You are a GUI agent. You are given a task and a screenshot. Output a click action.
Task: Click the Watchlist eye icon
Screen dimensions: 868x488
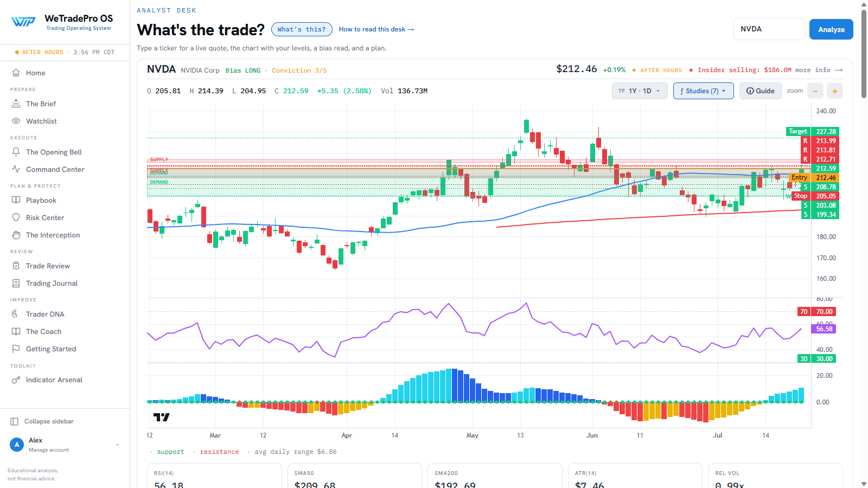[16, 121]
